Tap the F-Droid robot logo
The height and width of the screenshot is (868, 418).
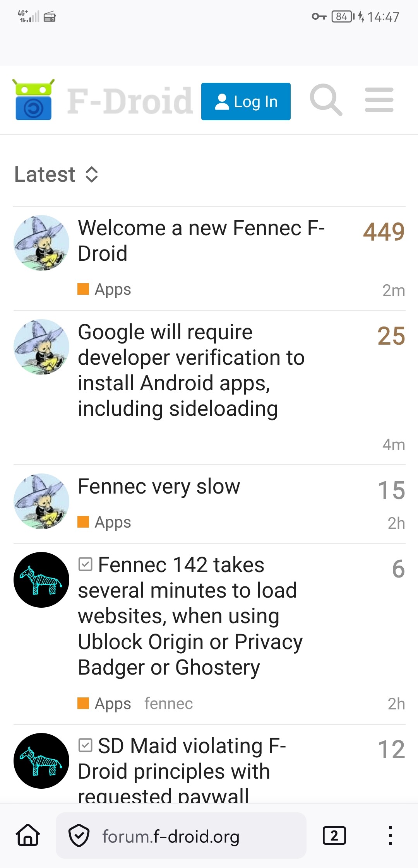click(x=33, y=100)
